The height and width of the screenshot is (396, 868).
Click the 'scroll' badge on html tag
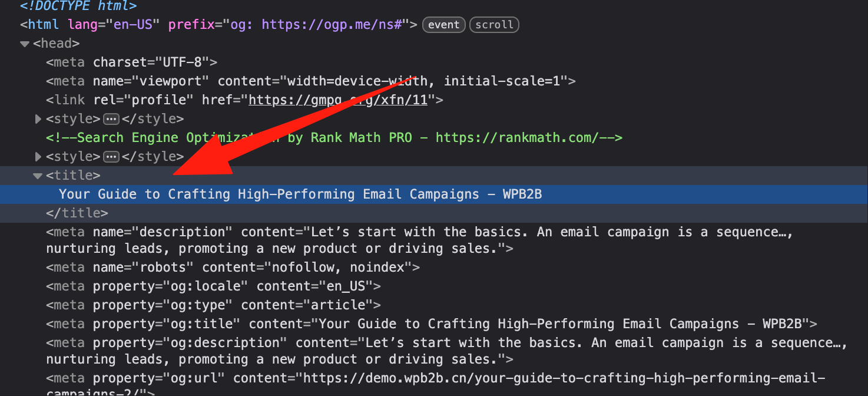[495, 25]
